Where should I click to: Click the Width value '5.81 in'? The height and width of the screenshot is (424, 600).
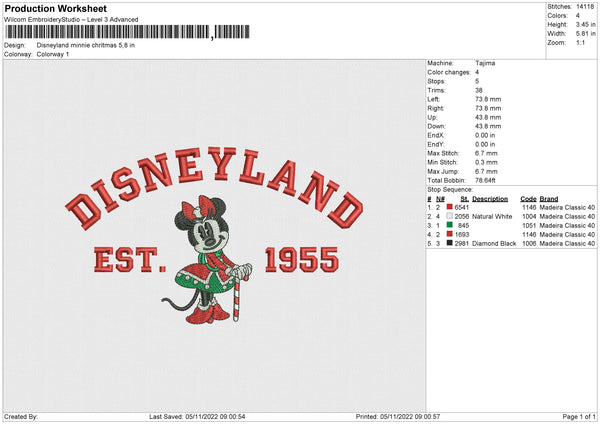586,34
